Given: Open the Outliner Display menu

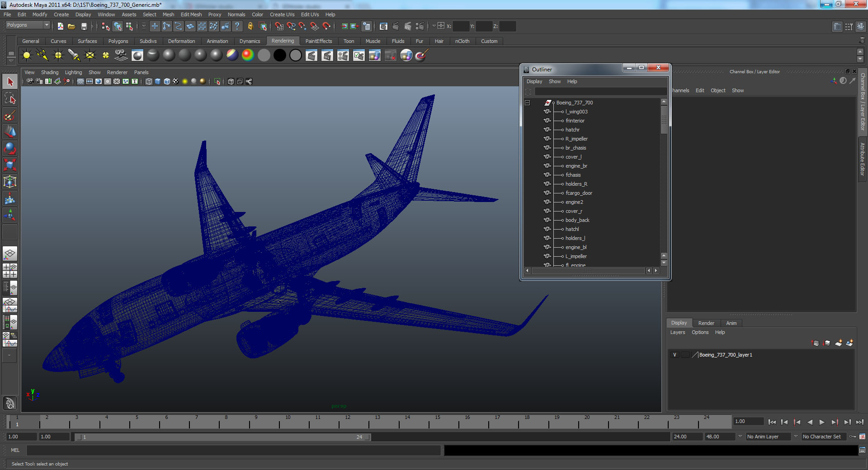Looking at the screenshot, I should 534,81.
